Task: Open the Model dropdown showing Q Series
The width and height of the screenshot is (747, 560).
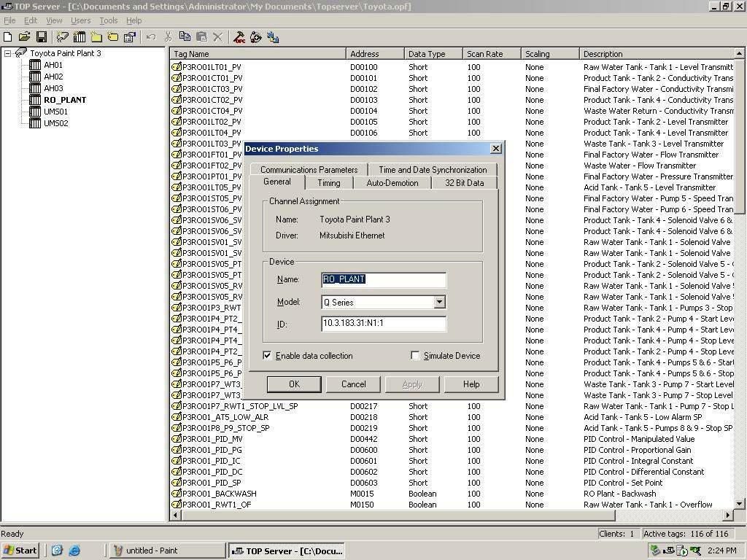Action: [x=439, y=302]
